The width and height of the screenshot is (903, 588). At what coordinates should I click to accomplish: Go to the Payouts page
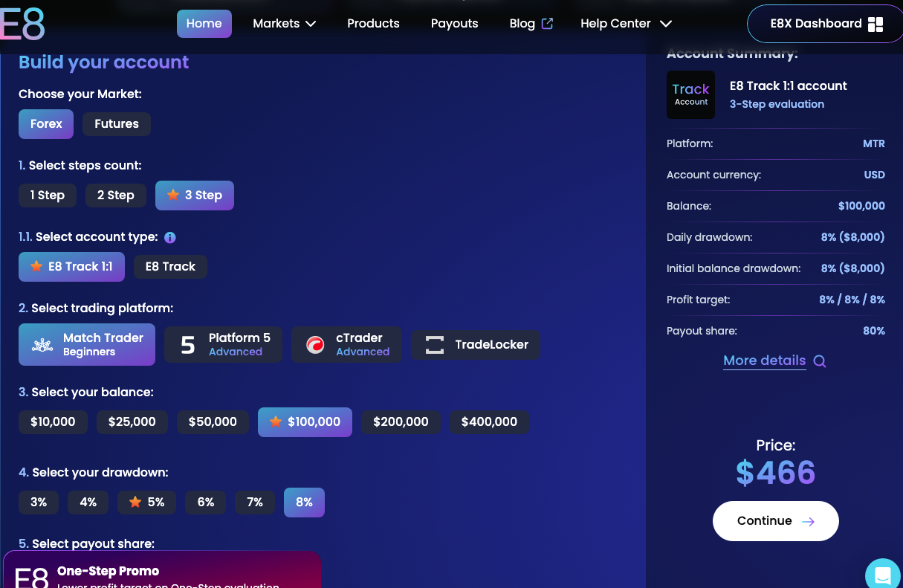[454, 24]
